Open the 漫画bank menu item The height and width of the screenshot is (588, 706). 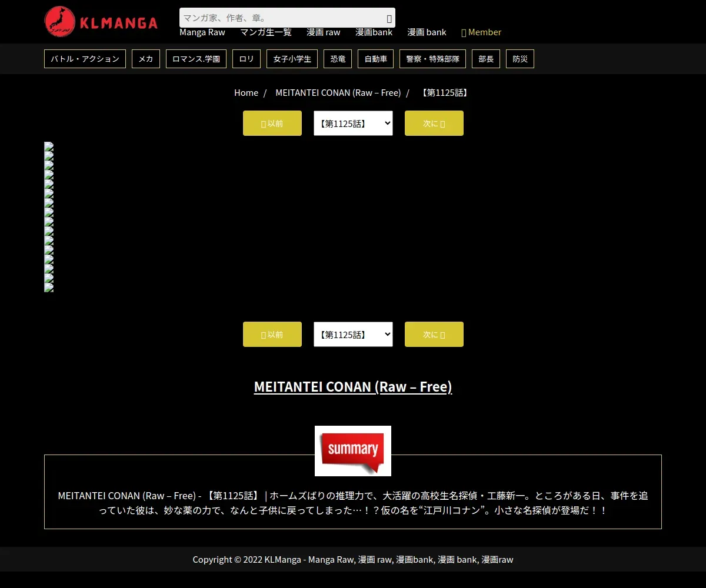pyautogui.click(x=374, y=32)
